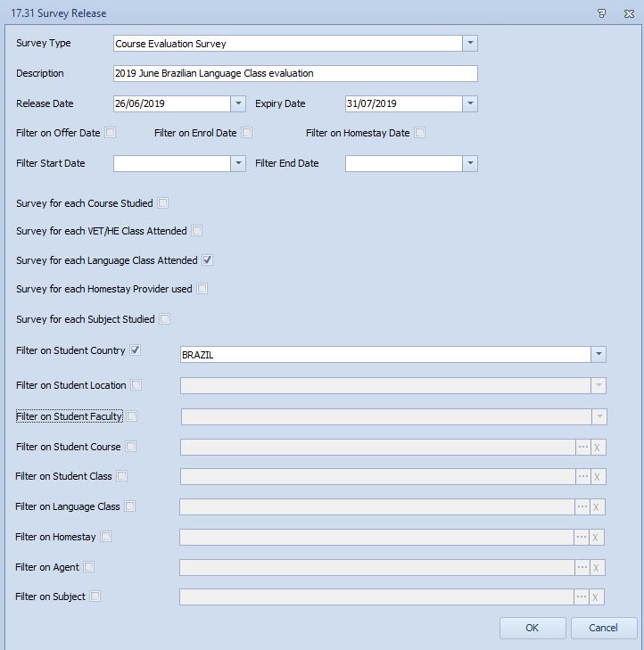
Task: Disable the Filter on Student Country checkbox
Action: (136, 350)
